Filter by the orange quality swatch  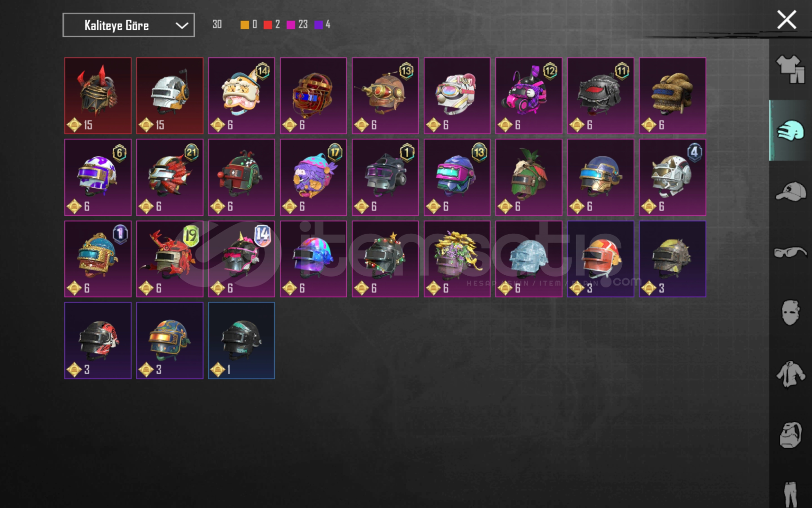click(x=245, y=25)
